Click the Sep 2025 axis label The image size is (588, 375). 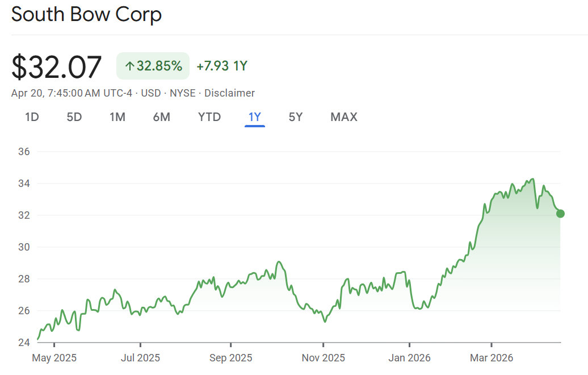pyautogui.click(x=230, y=358)
